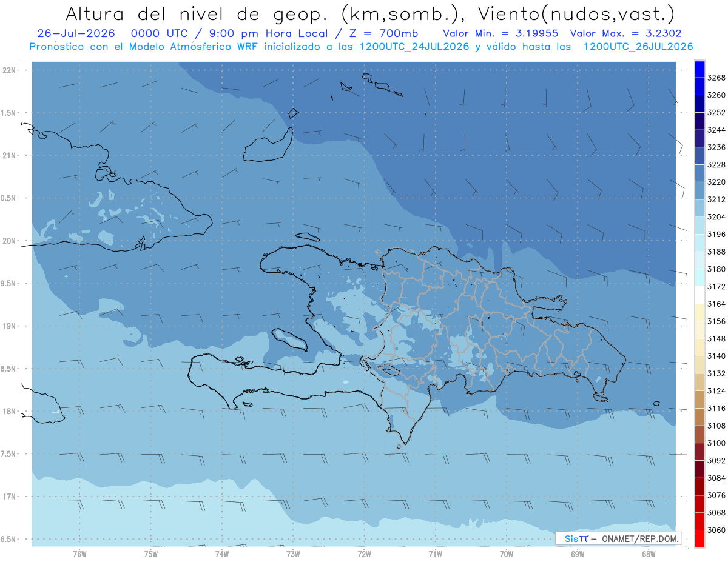Screen dimensions: 728x562
Task: Click the '73W' longitude axis label
Action: [x=293, y=554]
